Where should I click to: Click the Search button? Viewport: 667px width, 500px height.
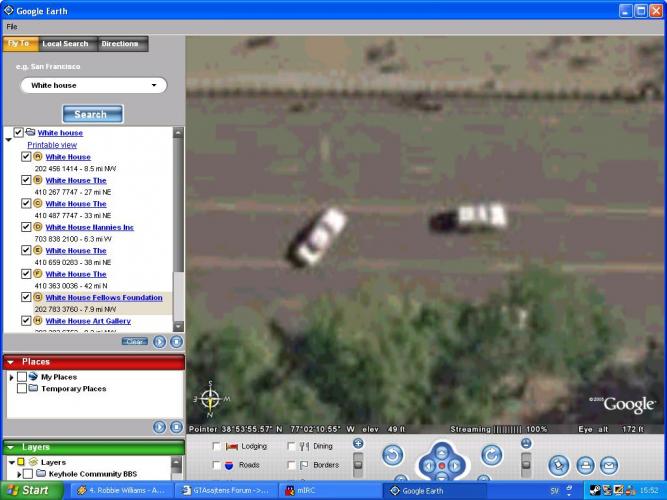pyautogui.click(x=93, y=114)
